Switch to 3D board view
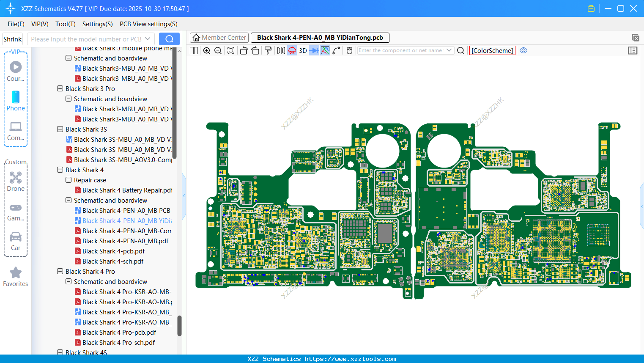The image size is (644, 363). (x=302, y=50)
